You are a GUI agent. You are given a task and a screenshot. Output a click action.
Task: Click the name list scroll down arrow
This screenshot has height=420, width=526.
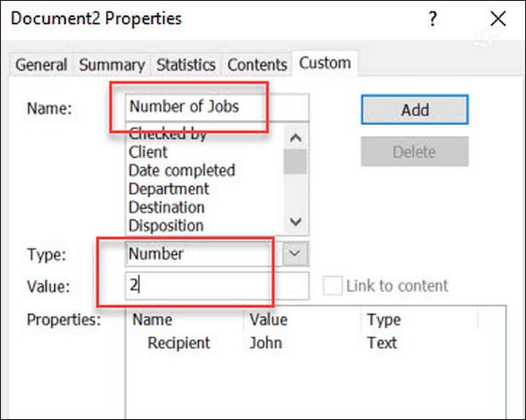click(296, 222)
